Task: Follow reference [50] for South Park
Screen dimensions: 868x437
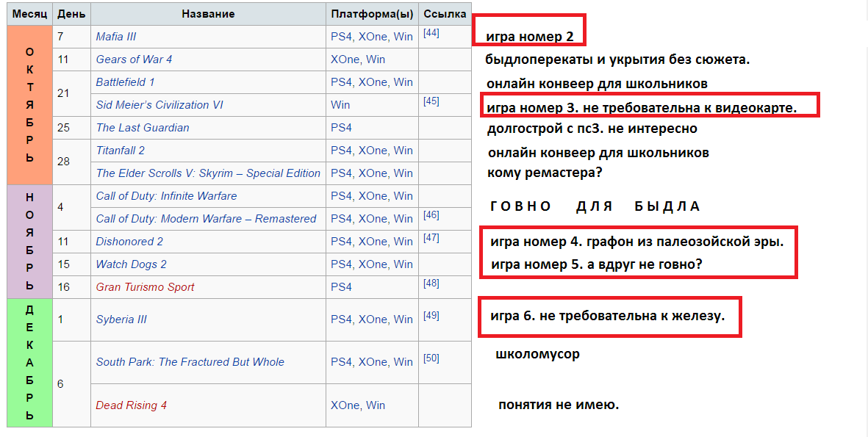Action: point(431,358)
